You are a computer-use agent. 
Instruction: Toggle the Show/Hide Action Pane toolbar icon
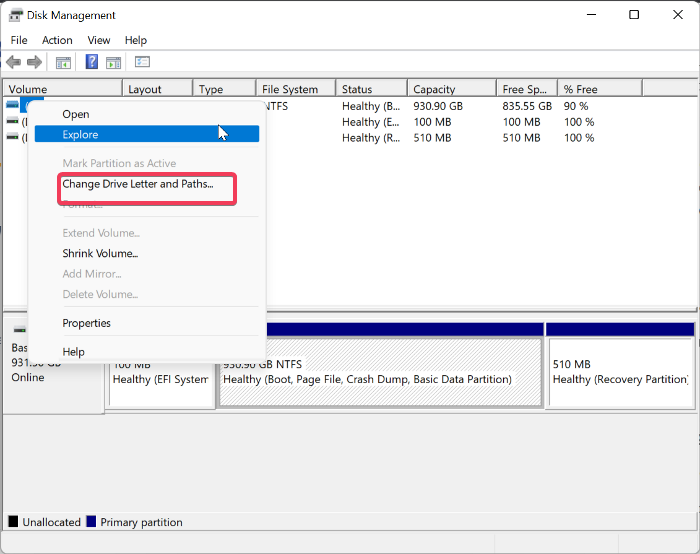tap(113, 62)
